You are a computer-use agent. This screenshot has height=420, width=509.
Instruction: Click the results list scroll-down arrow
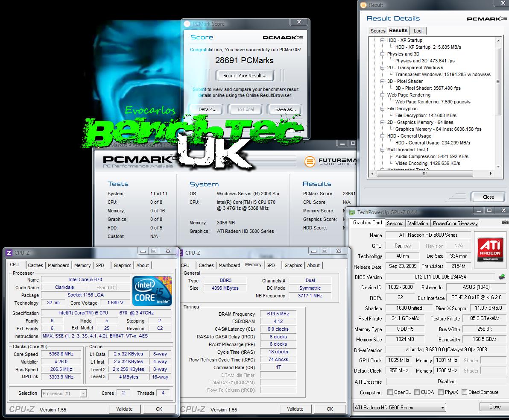498,167
